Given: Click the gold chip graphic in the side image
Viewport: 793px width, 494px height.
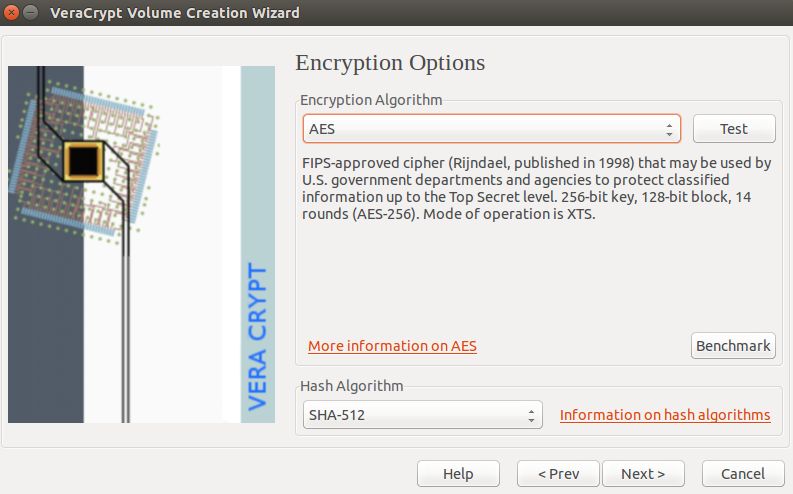Looking at the screenshot, I should point(83,161).
